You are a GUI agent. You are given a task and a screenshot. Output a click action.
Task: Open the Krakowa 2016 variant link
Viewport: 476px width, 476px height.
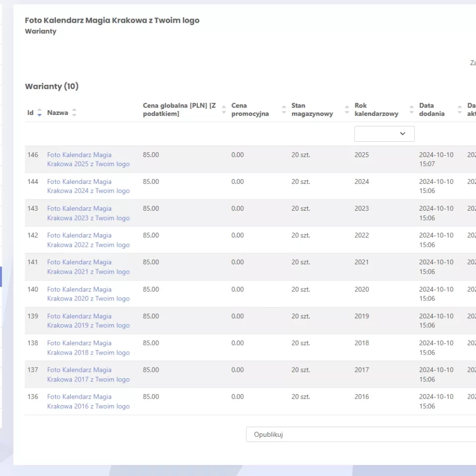[x=88, y=401]
